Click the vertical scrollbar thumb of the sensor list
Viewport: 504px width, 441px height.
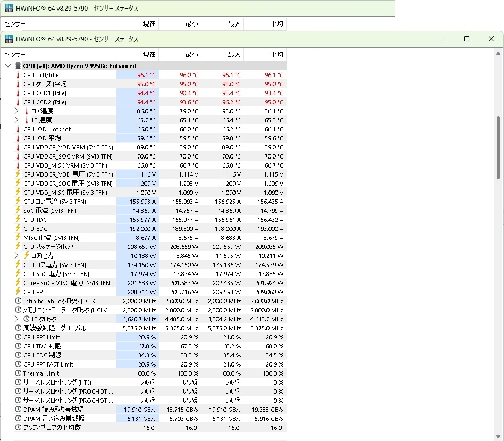498,147
